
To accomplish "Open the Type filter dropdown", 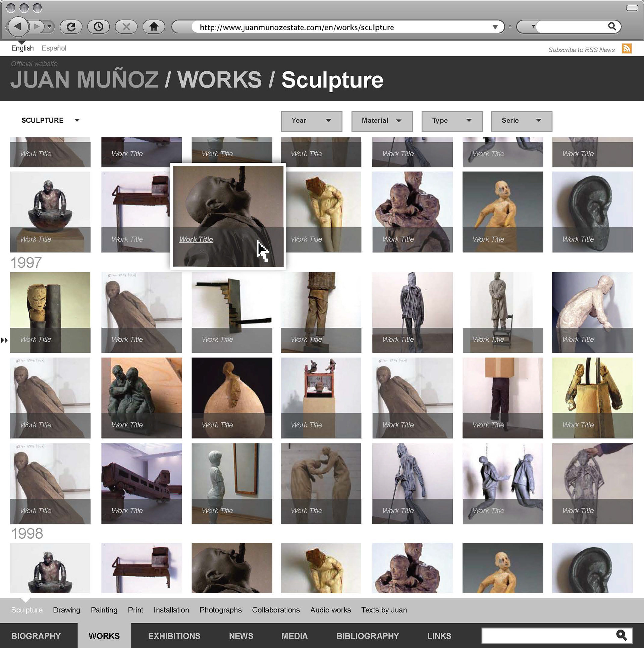I will pos(452,121).
